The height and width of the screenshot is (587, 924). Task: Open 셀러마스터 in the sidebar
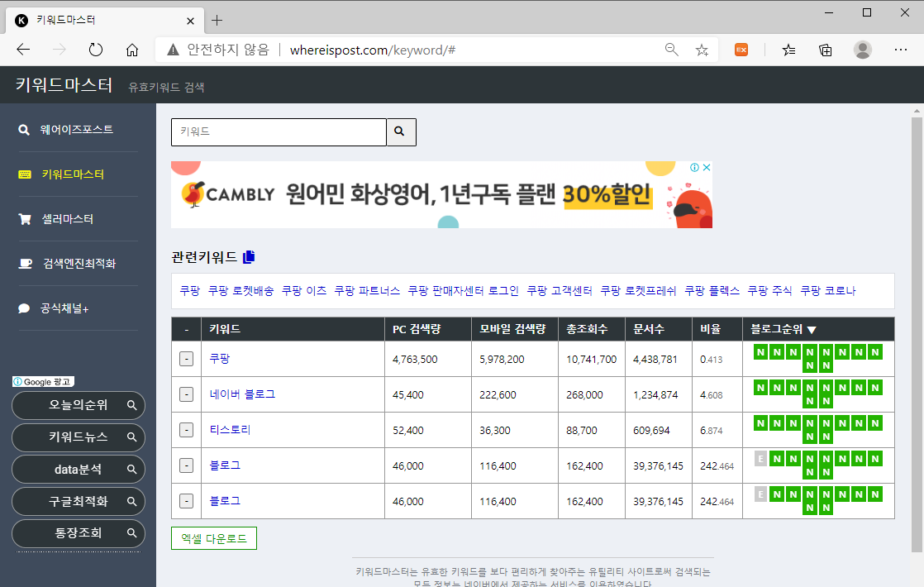pos(67,219)
